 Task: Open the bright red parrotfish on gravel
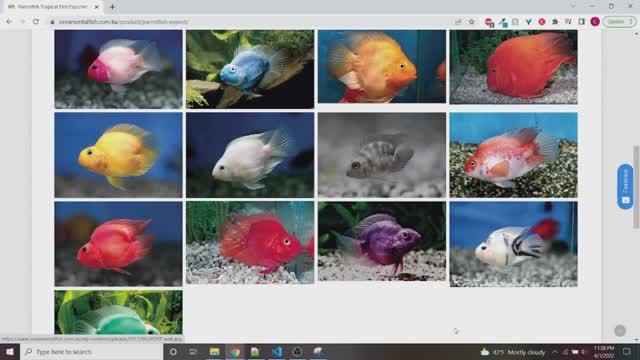click(250, 242)
